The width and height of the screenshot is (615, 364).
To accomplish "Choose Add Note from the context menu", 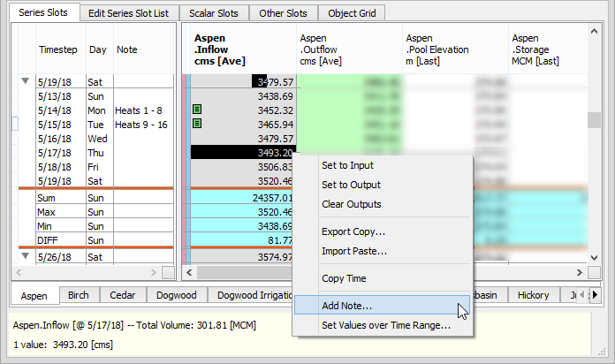I will (346, 306).
